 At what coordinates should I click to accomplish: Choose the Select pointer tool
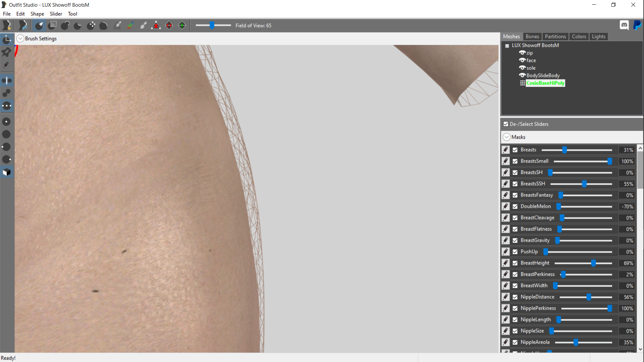(39, 25)
